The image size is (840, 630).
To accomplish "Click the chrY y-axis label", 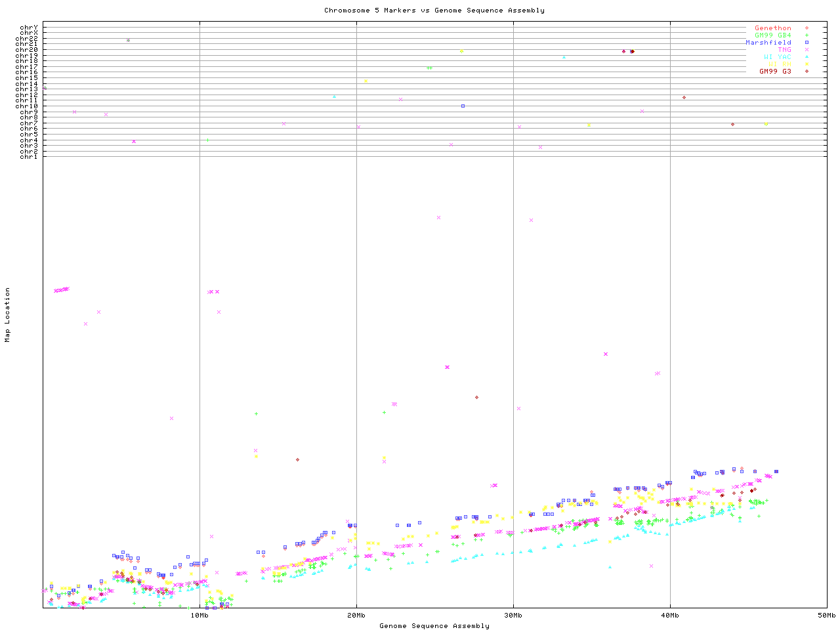I will pyautogui.click(x=29, y=28).
